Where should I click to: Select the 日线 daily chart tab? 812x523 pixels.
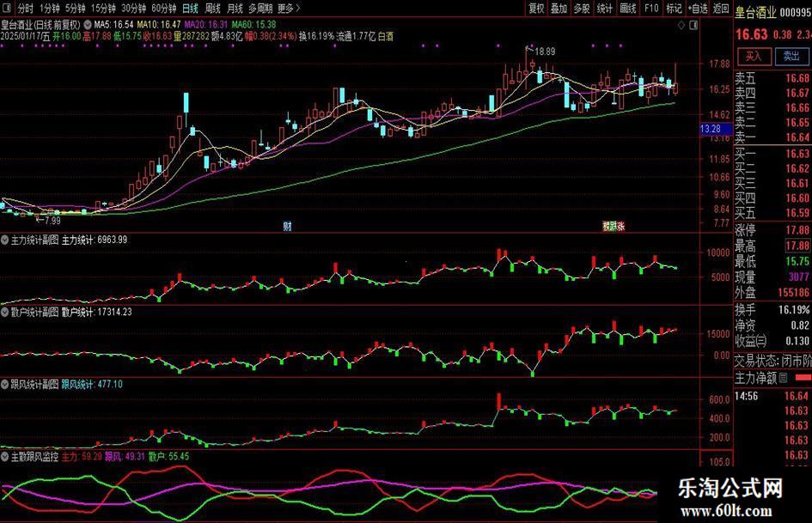point(190,9)
